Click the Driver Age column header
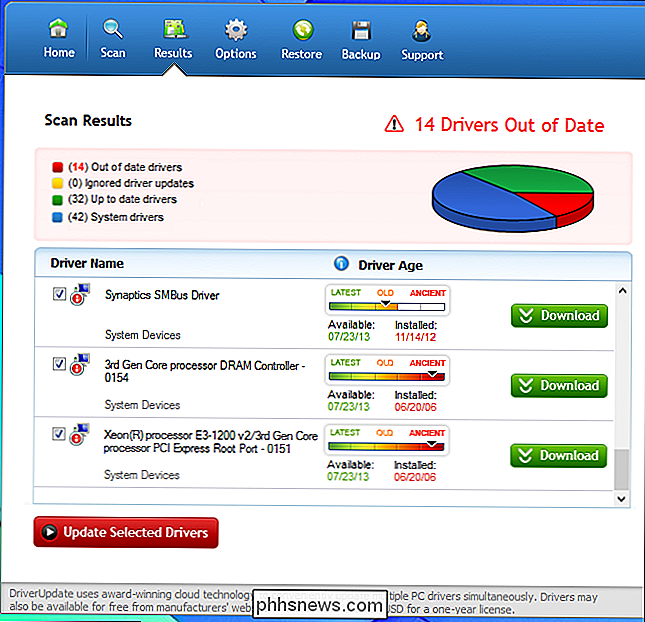 390,265
